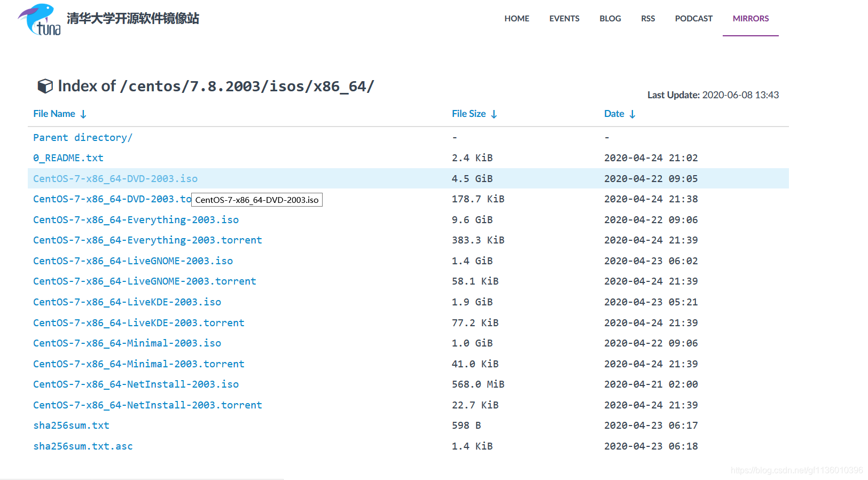
Task: Click the Date column header
Action: click(614, 114)
